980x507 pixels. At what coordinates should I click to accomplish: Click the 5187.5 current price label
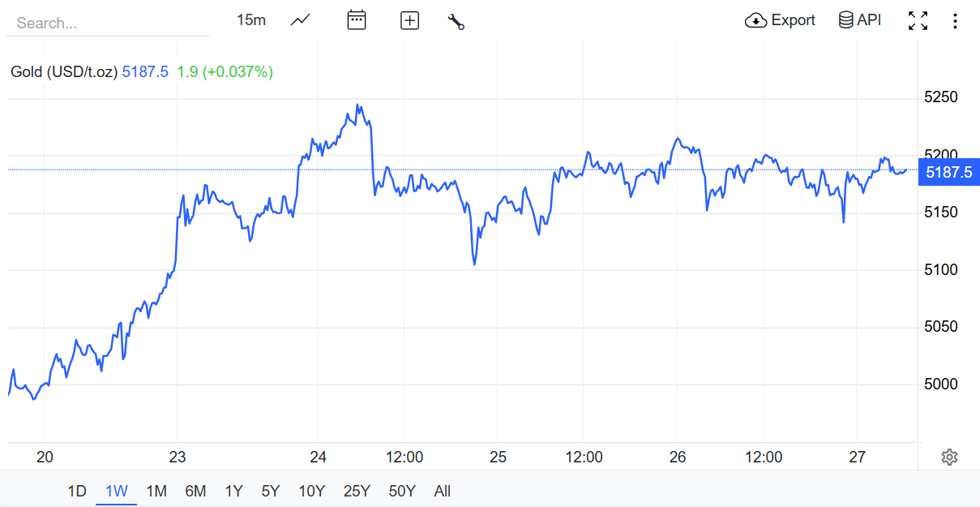948,172
